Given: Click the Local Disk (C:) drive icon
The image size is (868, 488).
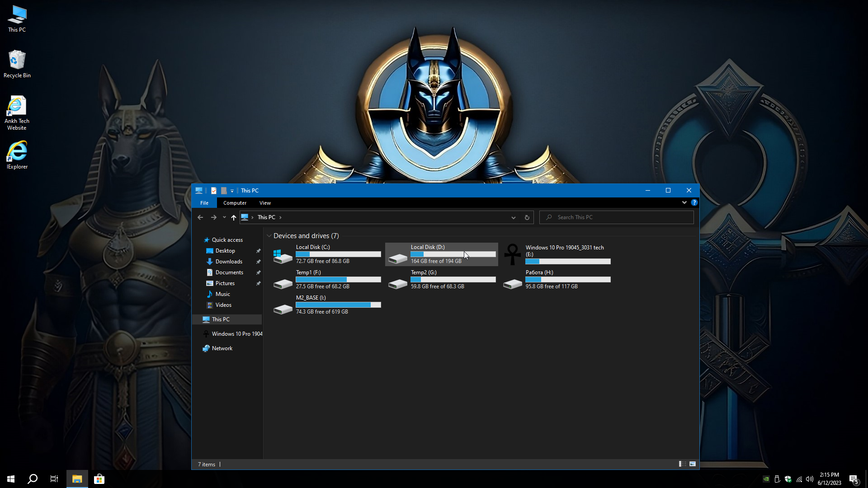Looking at the screenshot, I should click(x=283, y=256).
